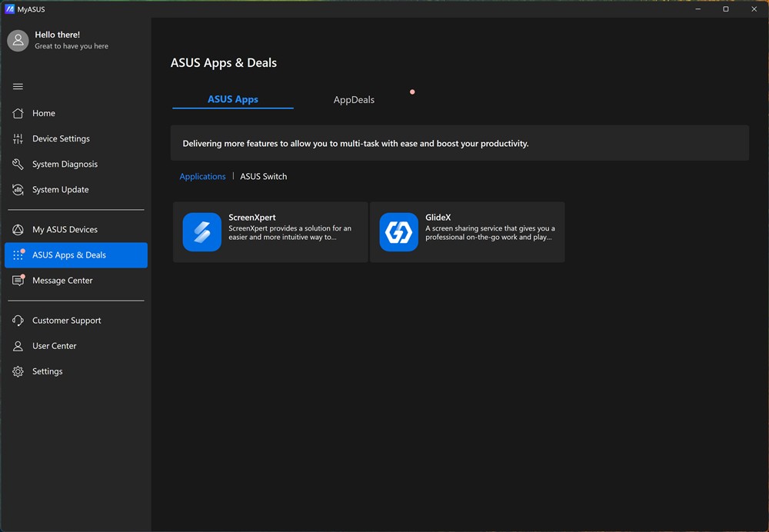Click System Diagnosis wrench icon
Image resolution: width=769 pixels, height=532 pixels.
point(18,165)
